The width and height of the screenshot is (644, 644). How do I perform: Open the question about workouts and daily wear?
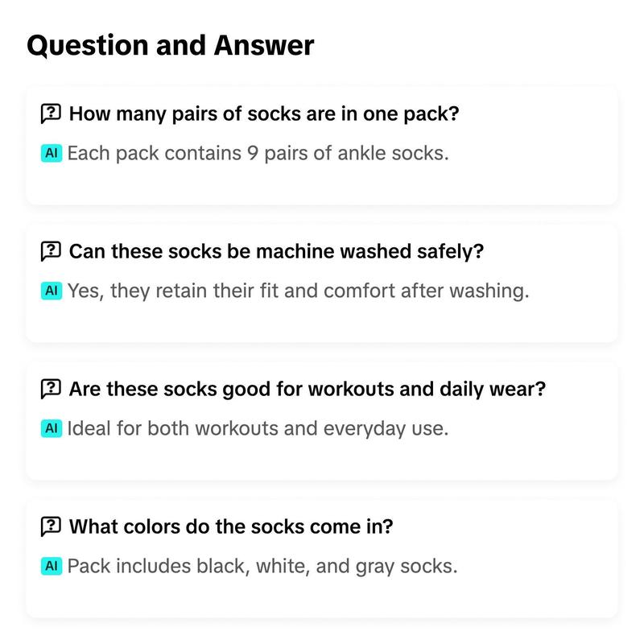tap(308, 389)
